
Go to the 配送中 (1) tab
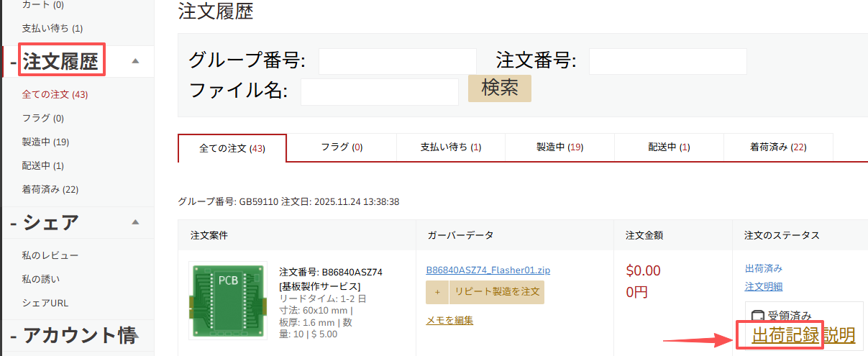pos(669,147)
